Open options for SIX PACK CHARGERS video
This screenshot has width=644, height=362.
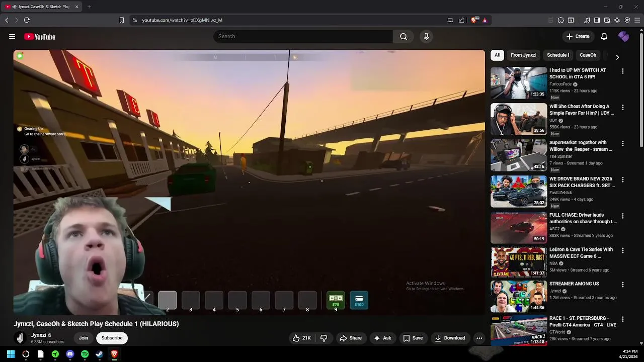coord(623,180)
